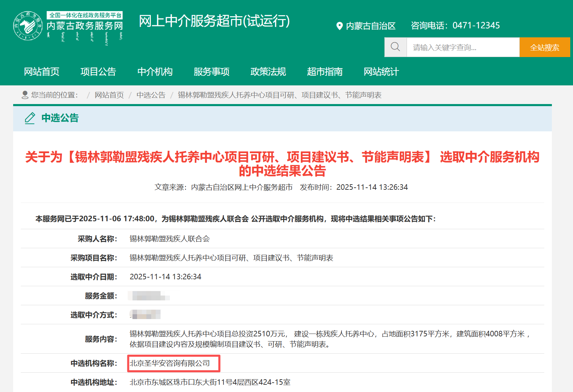Click the 全站搜索 search button
Viewport: 573px width, 392px height.
click(544, 47)
